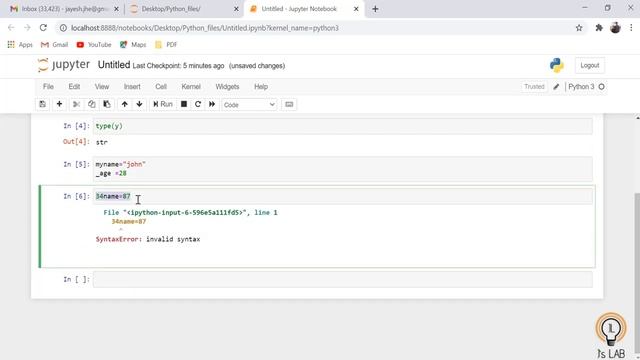Image resolution: width=640 pixels, height=360 pixels.
Task: Click the empty In [ ] cell
Action: [x=342, y=280]
